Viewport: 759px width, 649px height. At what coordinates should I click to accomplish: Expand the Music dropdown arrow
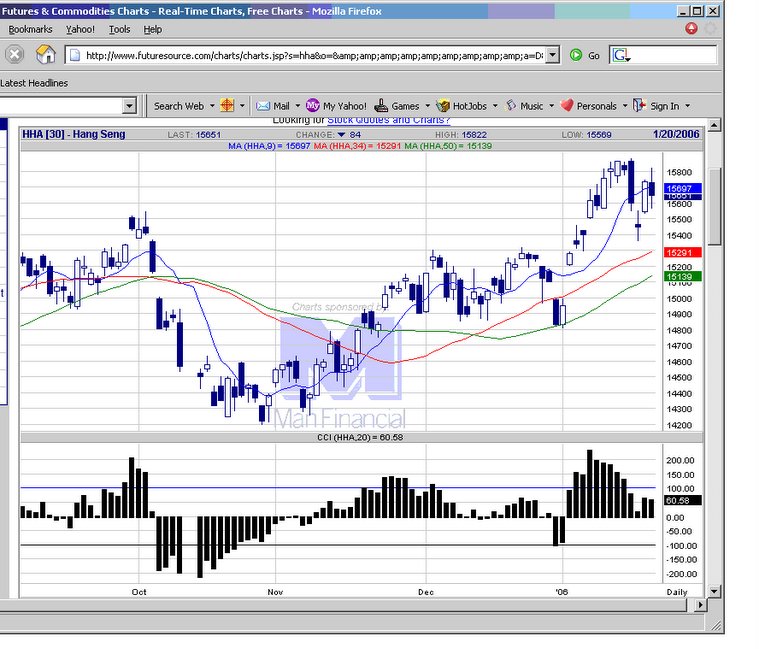[551, 106]
